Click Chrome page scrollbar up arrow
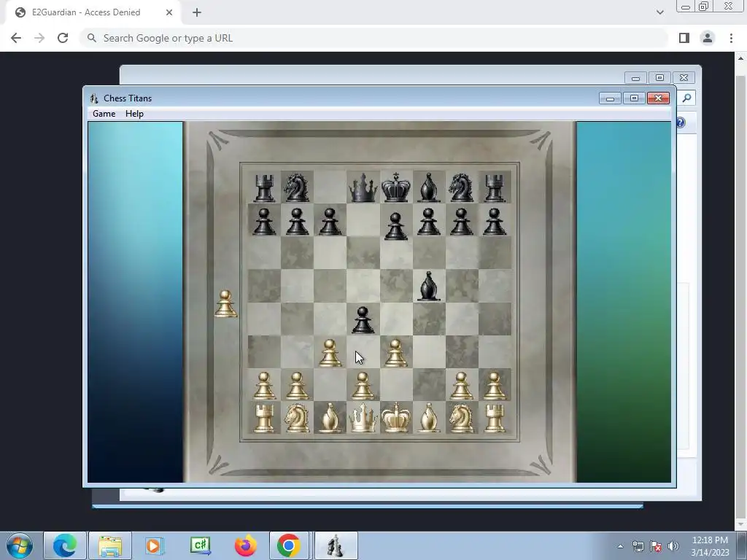 741,58
